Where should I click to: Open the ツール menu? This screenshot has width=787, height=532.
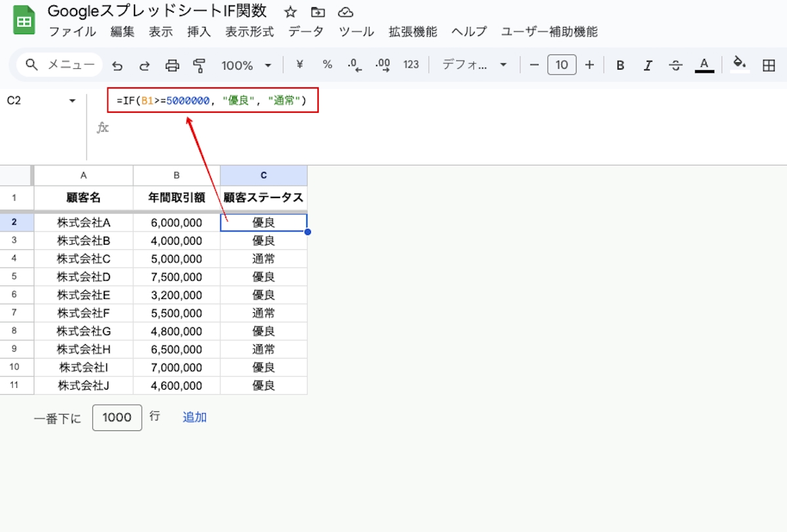pos(356,31)
